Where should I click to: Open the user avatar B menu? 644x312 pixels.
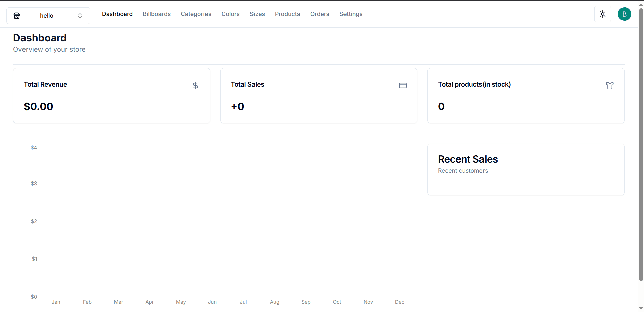click(625, 14)
